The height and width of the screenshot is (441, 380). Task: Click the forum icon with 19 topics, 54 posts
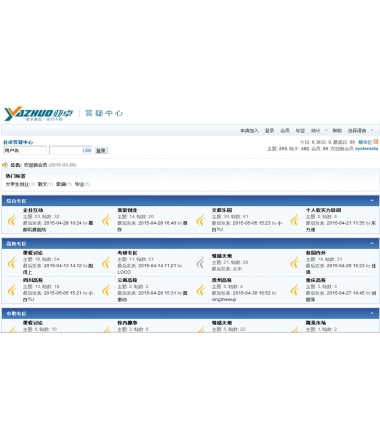pos(12,263)
